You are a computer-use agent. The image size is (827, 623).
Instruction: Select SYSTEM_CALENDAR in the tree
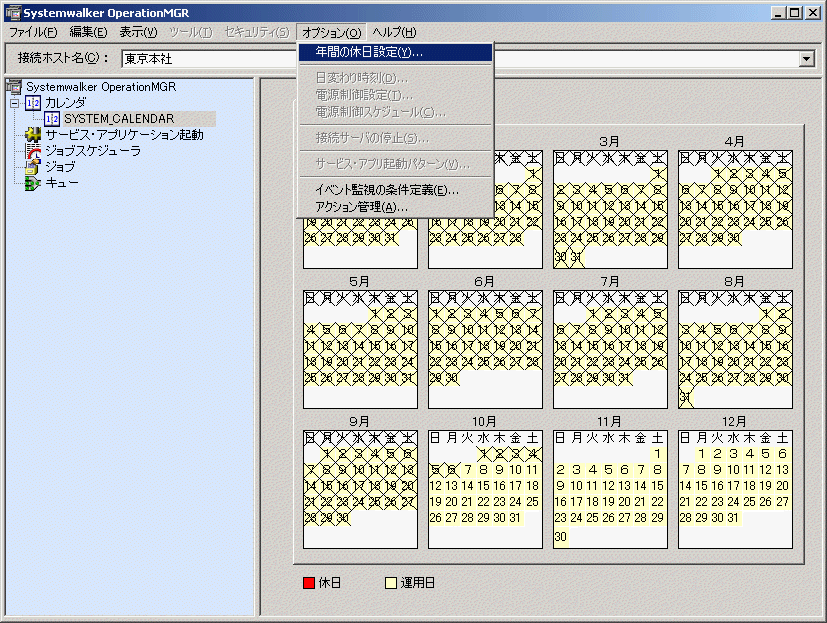(119, 119)
